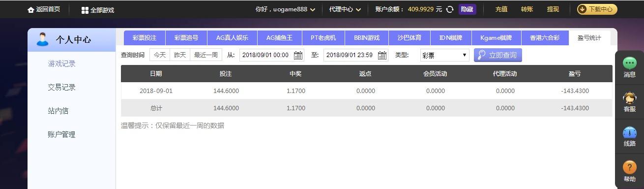
Task: Click the -143.4300 value in the 2018-09-01 row
Action: coord(575,91)
